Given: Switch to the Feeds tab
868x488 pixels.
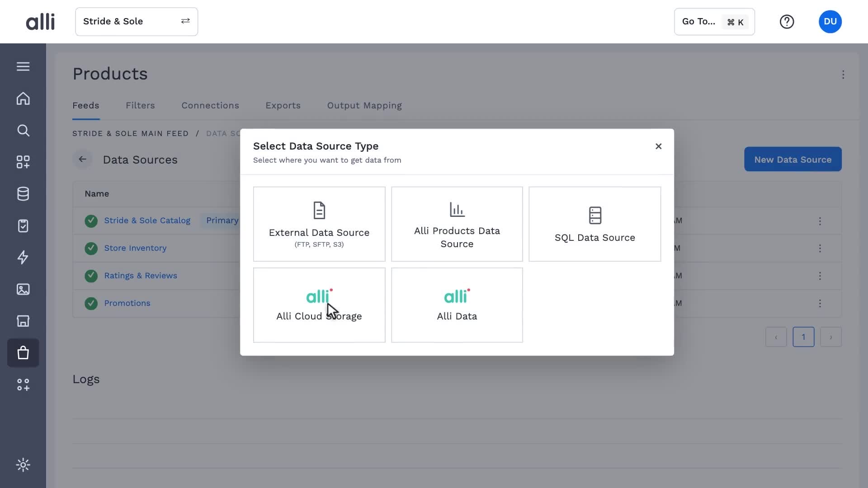Looking at the screenshot, I should (x=86, y=105).
